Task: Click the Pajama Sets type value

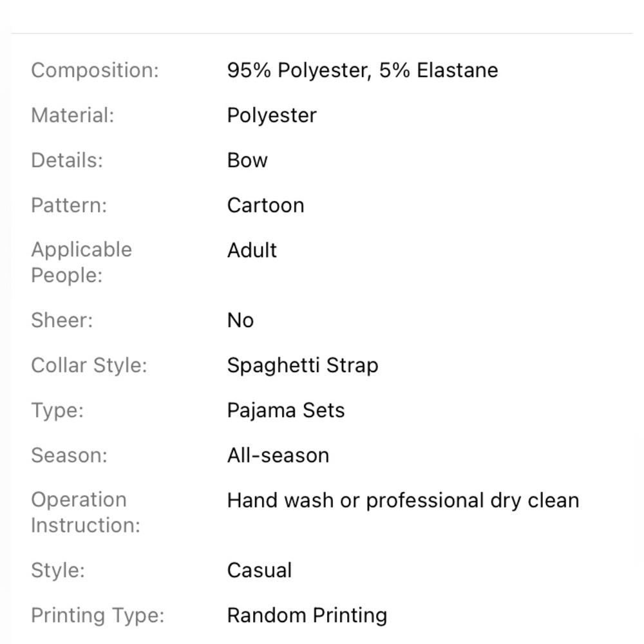Action: (x=286, y=411)
